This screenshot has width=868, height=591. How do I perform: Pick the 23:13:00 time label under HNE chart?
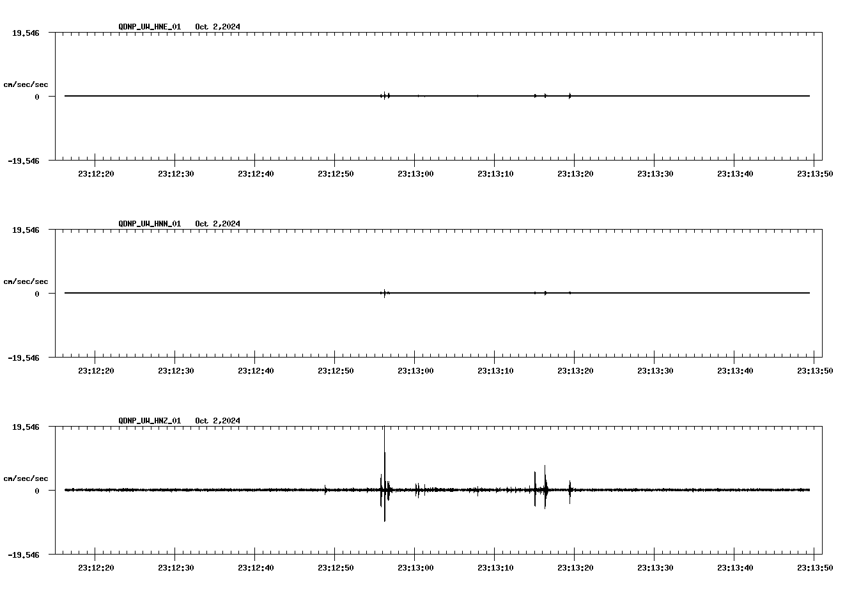[x=415, y=174]
